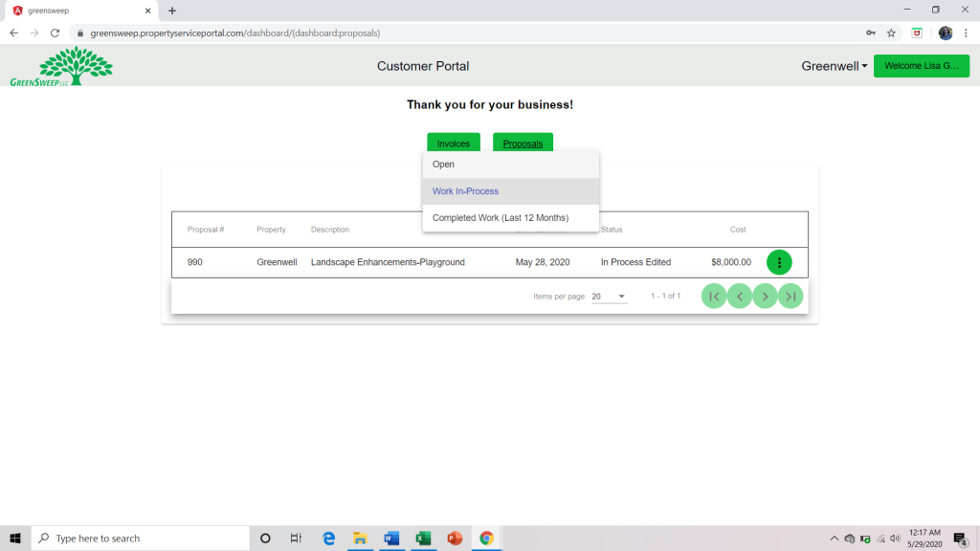Click the Proposals button
The height and width of the screenshot is (551, 980).
click(x=523, y=143)
